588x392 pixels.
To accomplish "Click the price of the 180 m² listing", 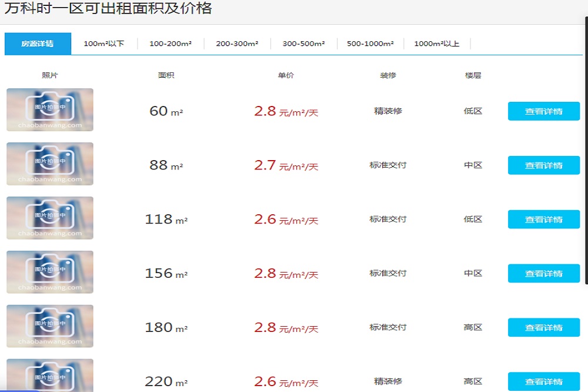I will coord(286,327).
